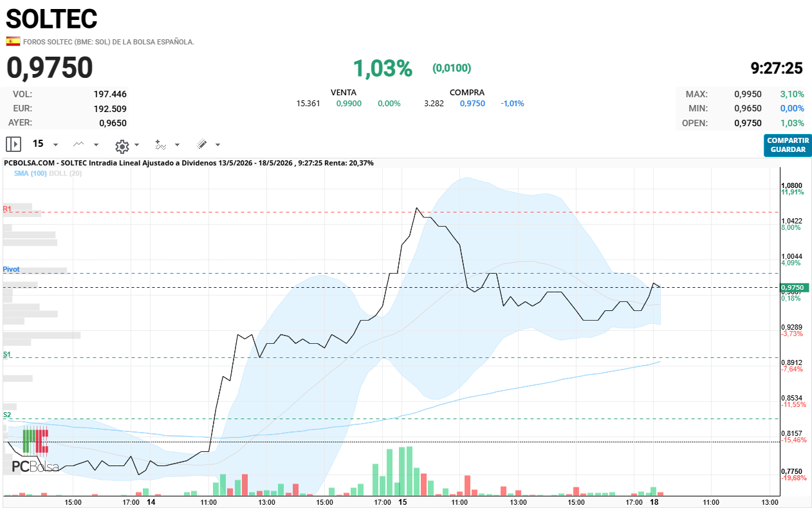Click the COMPRA volume 3.282

point(434,103)
